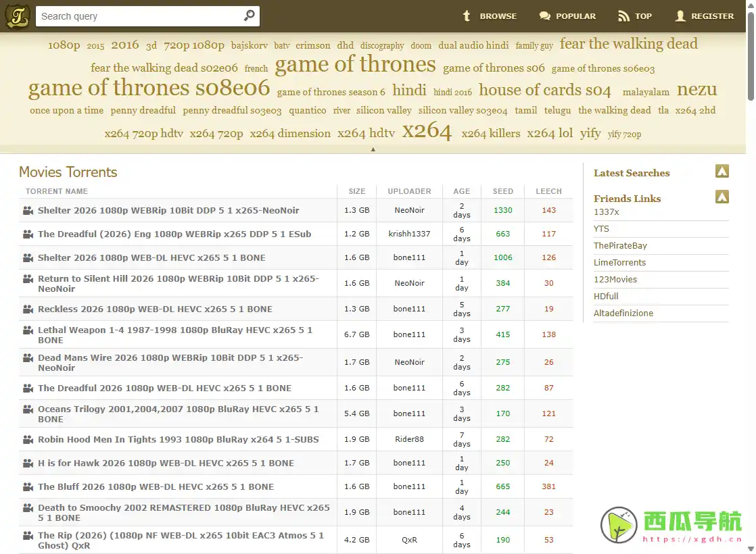Open the YTS friends link
Screen dimensions: 756x554
point(601,228)
